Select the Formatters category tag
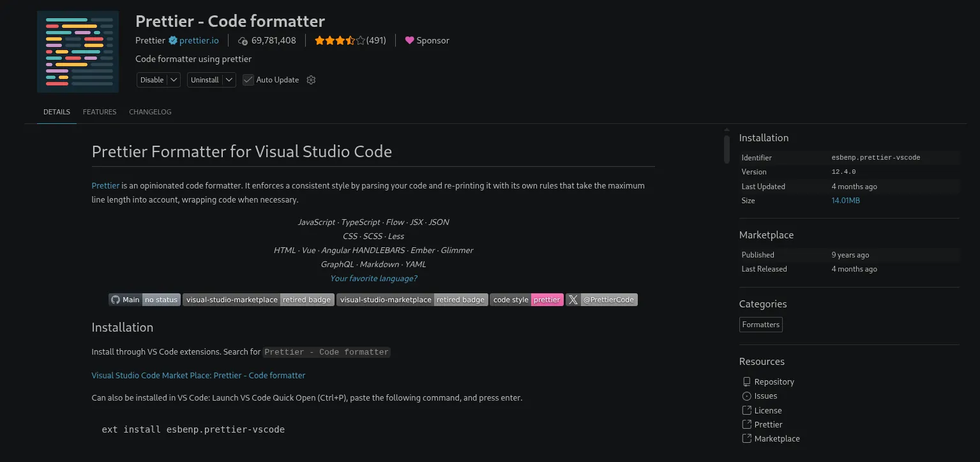The width and height of the screenshot is (980, 462). coord(761,325)
